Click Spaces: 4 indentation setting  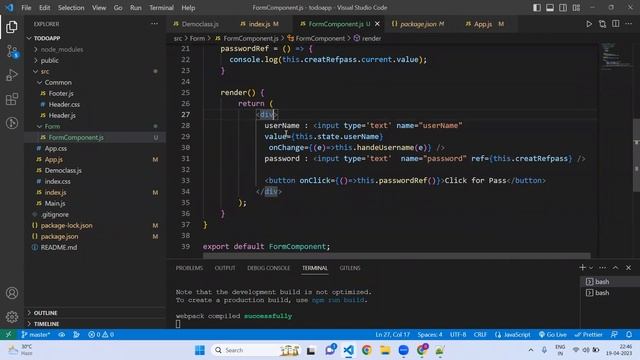tap(429, 334)
